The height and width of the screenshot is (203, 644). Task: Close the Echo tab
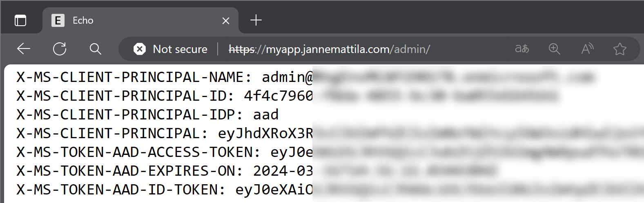(226, 20)
